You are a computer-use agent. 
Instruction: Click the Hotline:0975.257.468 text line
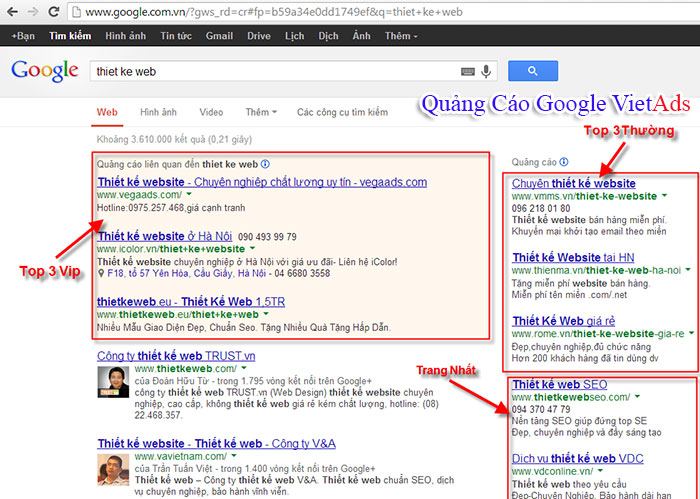[x=171, y=208]
